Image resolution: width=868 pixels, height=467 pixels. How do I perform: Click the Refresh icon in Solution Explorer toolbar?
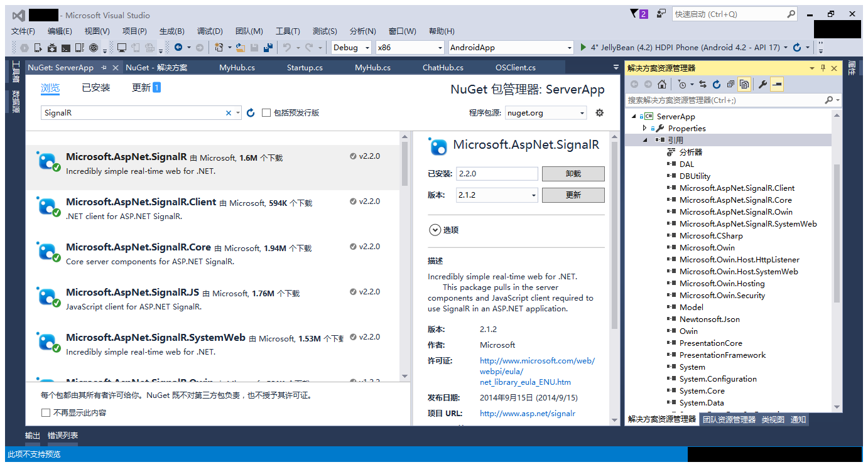(x=717, y=84)
